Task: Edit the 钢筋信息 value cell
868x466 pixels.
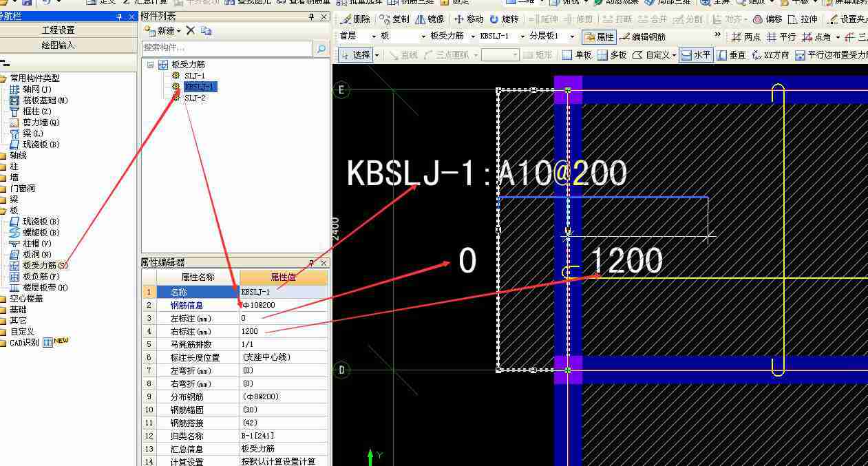Action: pyautogui.click(x=283, y=305)
